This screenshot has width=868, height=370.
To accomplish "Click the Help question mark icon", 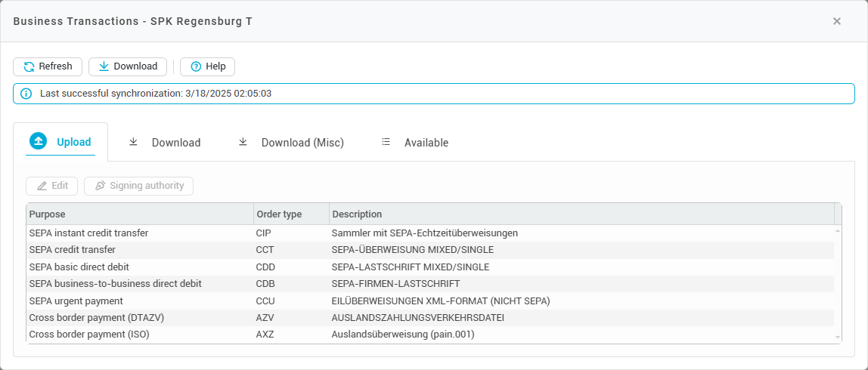I will (196, 66).
